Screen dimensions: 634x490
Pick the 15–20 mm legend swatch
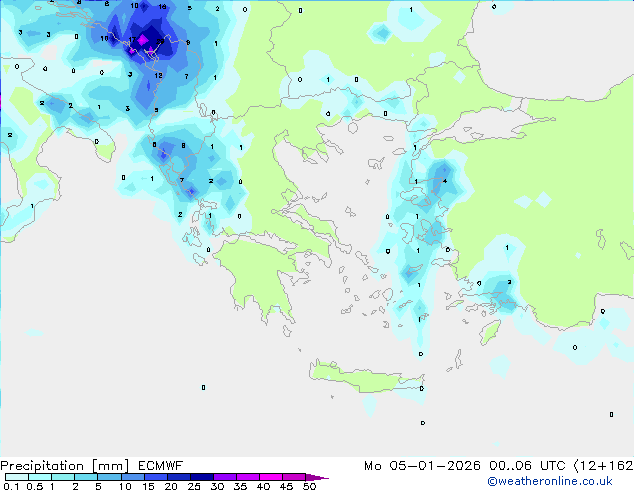(155, 477)
